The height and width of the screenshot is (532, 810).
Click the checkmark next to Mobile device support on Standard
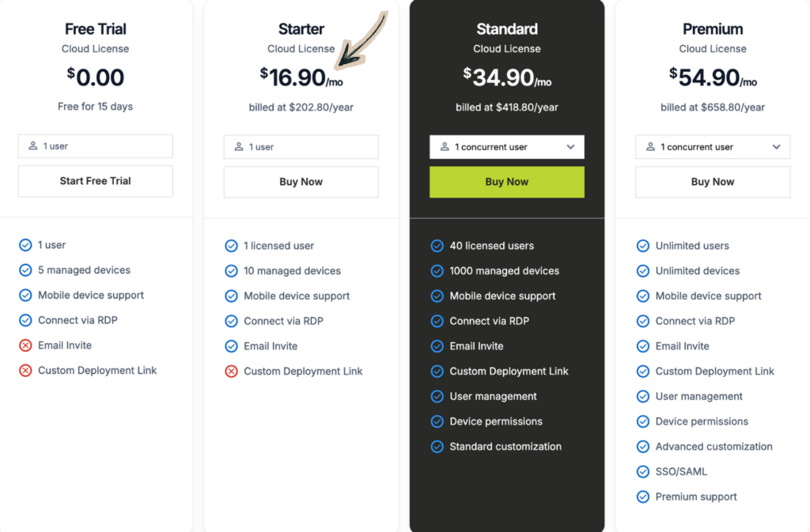coord(437,296)
